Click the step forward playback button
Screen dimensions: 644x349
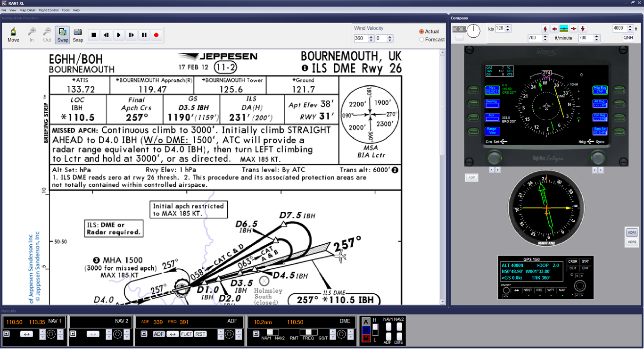132,35
